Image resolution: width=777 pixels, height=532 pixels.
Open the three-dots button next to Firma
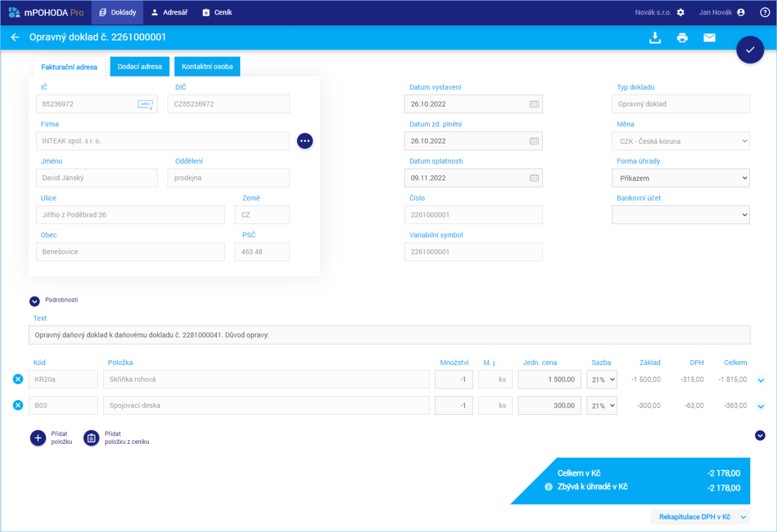305,141
